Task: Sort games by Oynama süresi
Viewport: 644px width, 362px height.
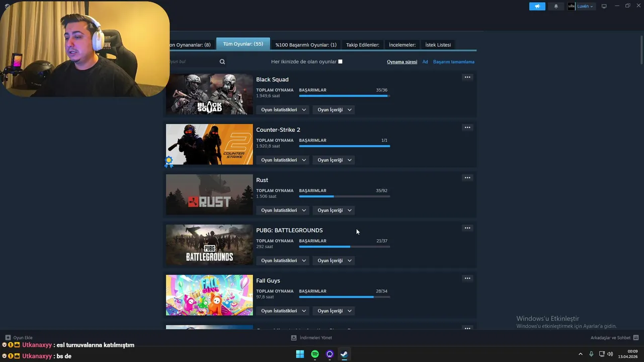Action: 402,62
